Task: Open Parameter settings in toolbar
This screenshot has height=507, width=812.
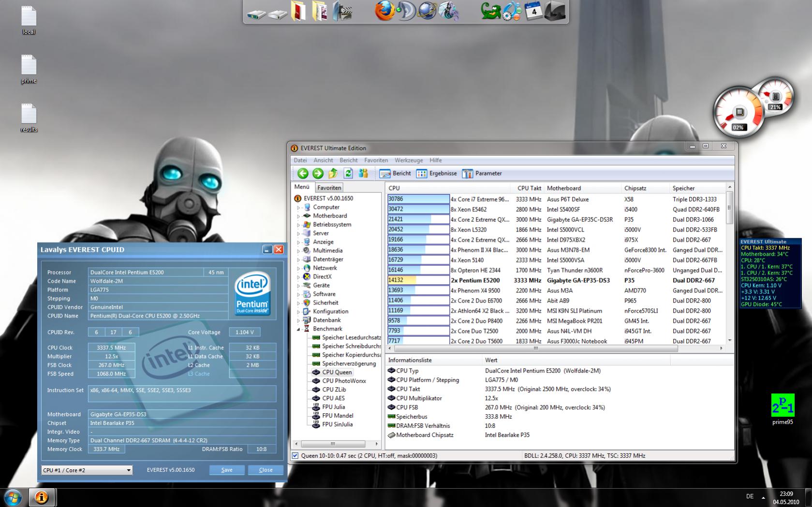Action: 482,174
